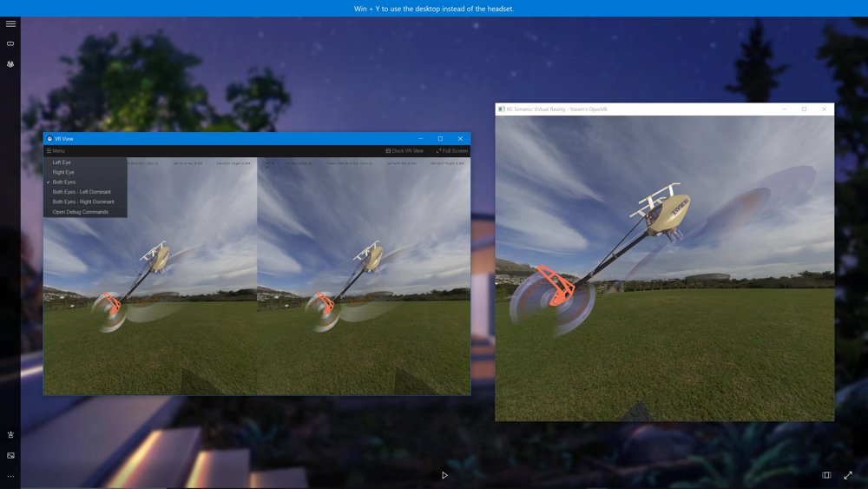Maximize the VR View window
The image size is (868, 489).
click(441, 138)
